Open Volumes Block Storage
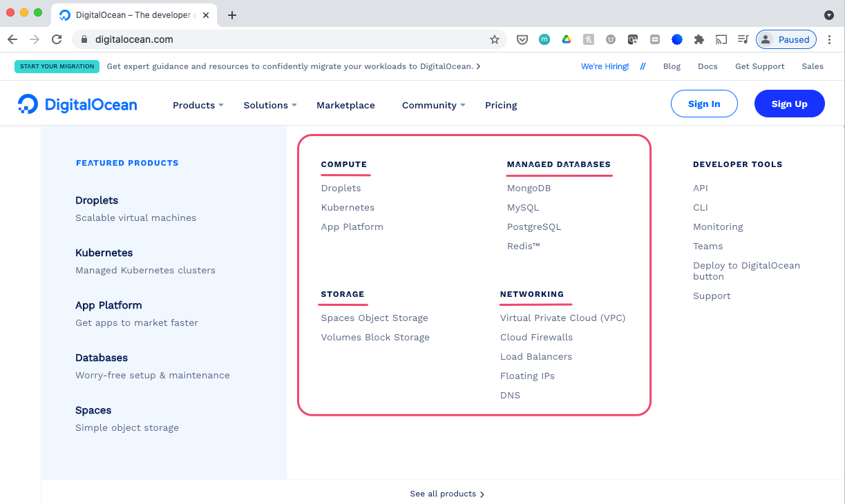The width and height of the screenshot is (845, 504). pyautogui.click(x=375, y=337)
